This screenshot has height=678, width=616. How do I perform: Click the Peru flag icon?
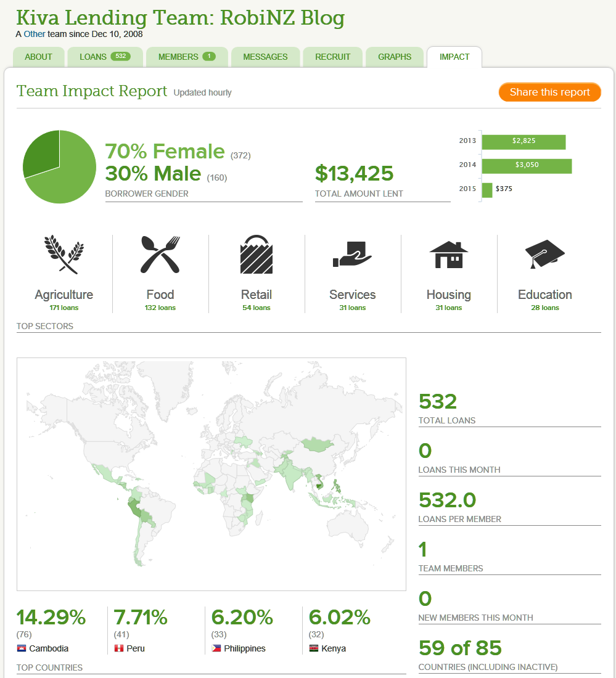click(x=119, y=648)
